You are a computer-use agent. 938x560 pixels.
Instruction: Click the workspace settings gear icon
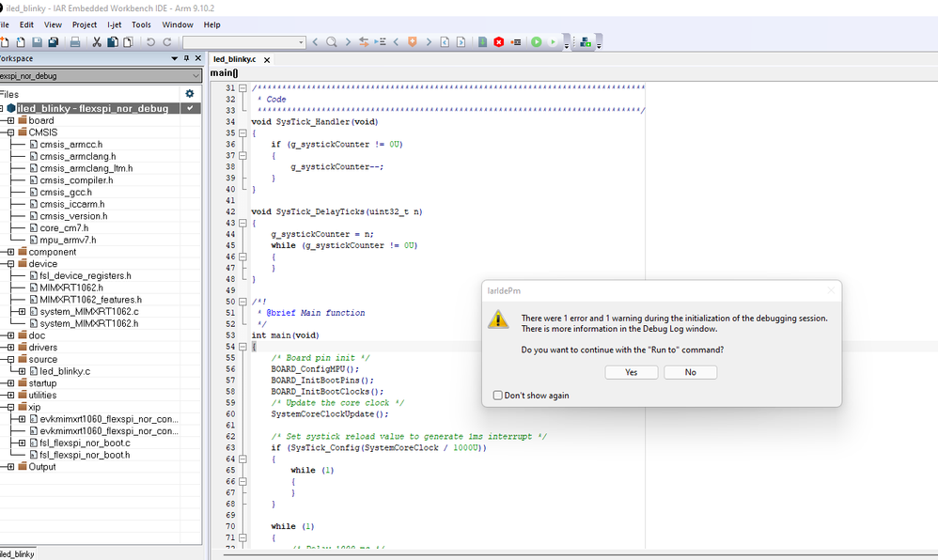190,93
